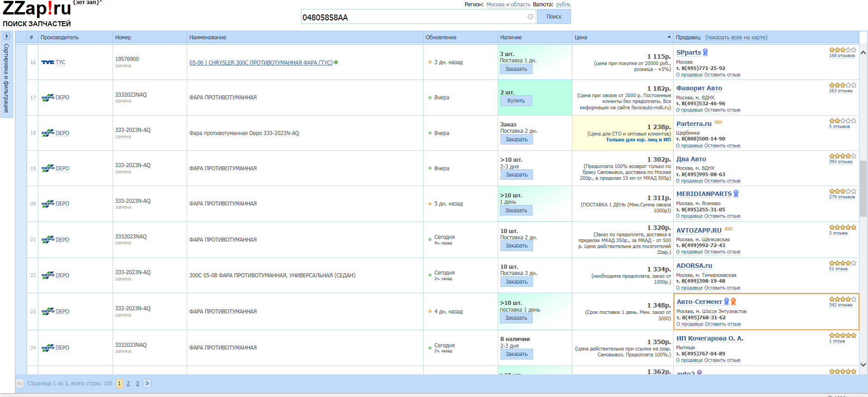Click the NEW badge beside Parterra.ru

pos(718,122)
